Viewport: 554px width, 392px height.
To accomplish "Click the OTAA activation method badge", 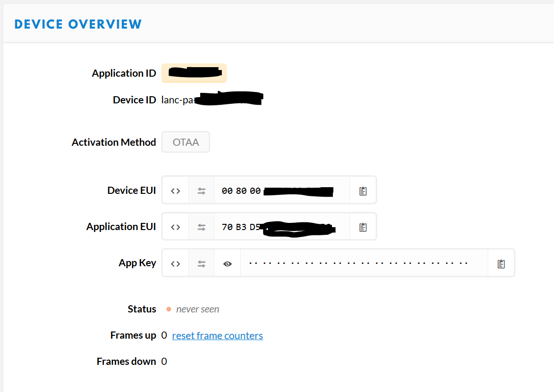I will [x=185, y=142].
